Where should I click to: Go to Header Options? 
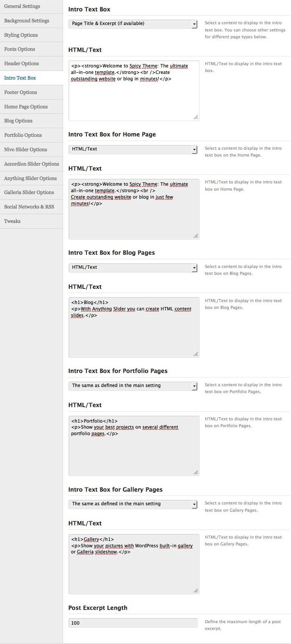tap(31, 64)
